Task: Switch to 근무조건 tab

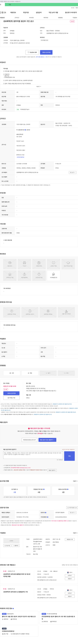Action: (x=17, y=18)
